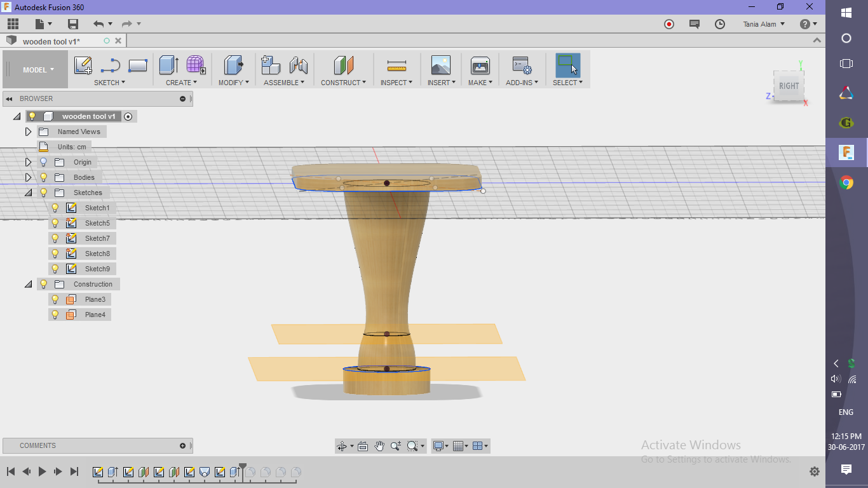Open the INSPECT menu
868x488 pixels.
pos(397,83)
